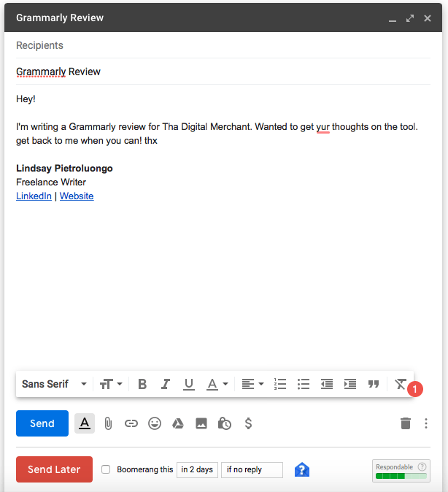Viewport: 448px width, 492px height.
Task: Toggle the formatting options icon
Action: (x=85, y=423)
